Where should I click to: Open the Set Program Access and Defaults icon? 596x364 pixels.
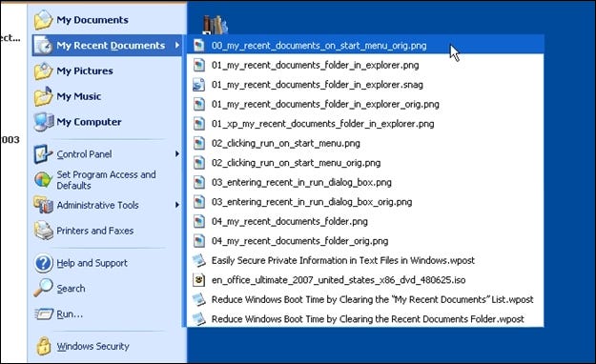[x=43, y=180]
